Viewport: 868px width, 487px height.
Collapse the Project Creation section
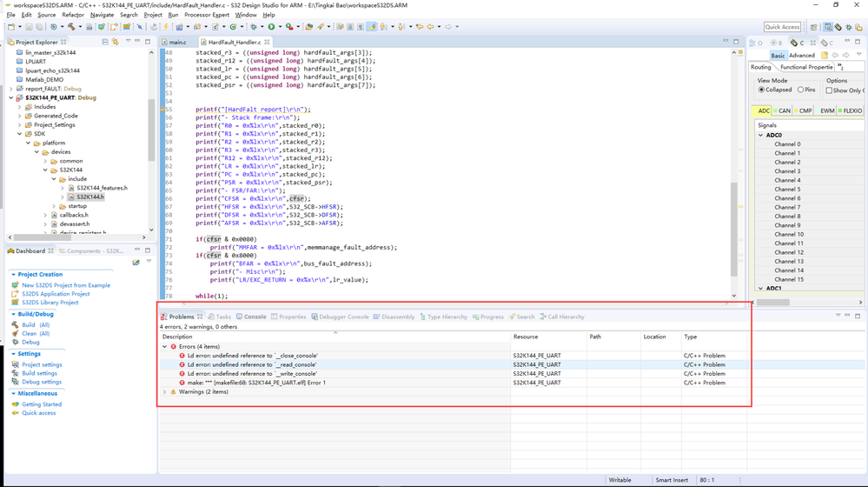click(x=13, y=274)
